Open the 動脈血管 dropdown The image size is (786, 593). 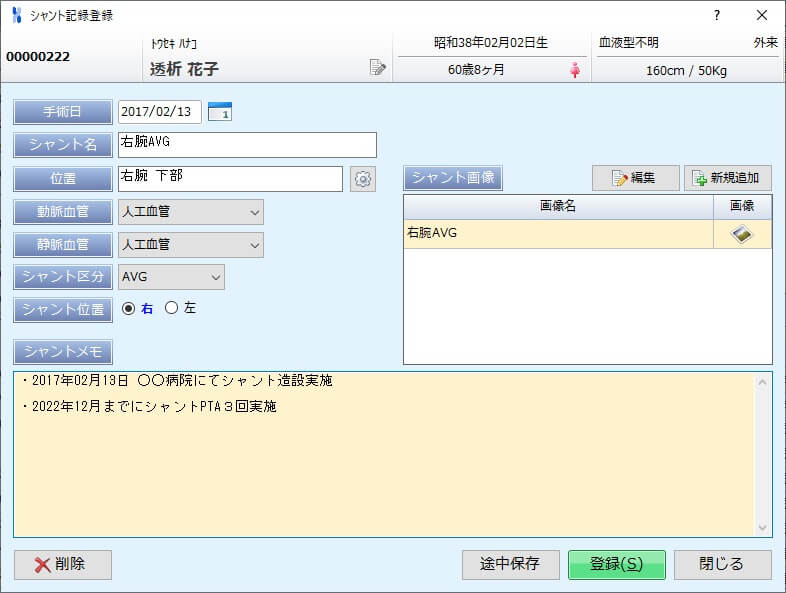191,212
